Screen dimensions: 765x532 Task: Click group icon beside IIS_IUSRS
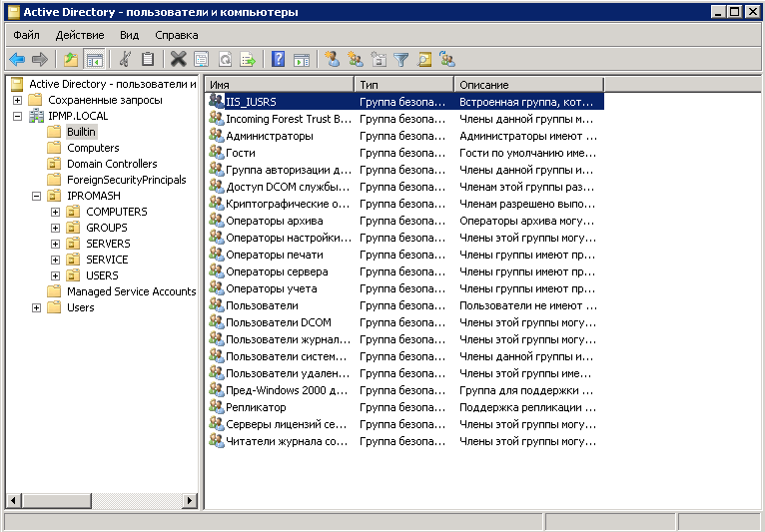[x=216, y=101]
